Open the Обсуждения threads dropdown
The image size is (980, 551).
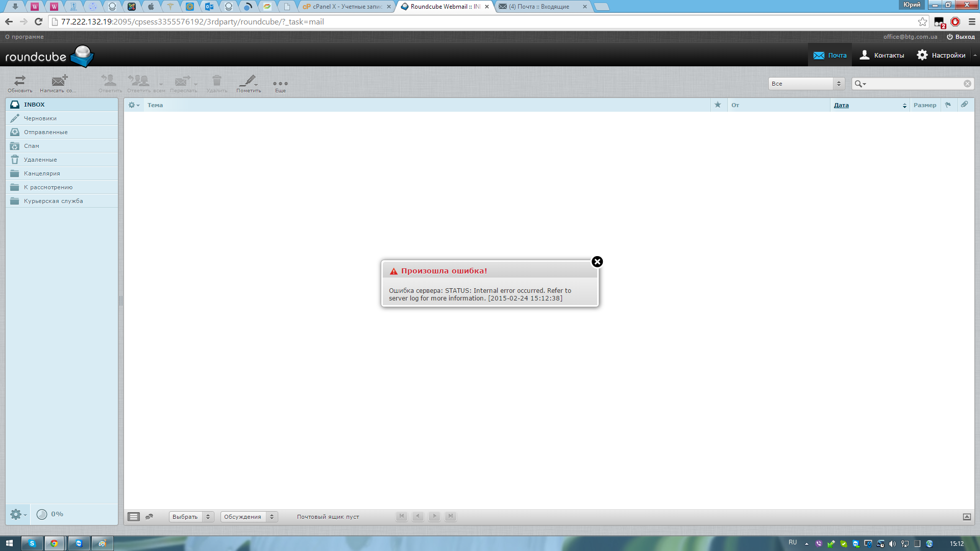pos(249,517)
